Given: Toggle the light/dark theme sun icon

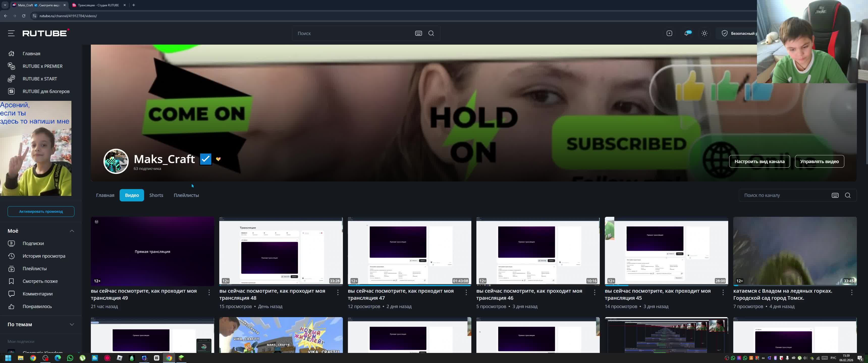Looking at the screenshot, I should (x=704, y=33).
